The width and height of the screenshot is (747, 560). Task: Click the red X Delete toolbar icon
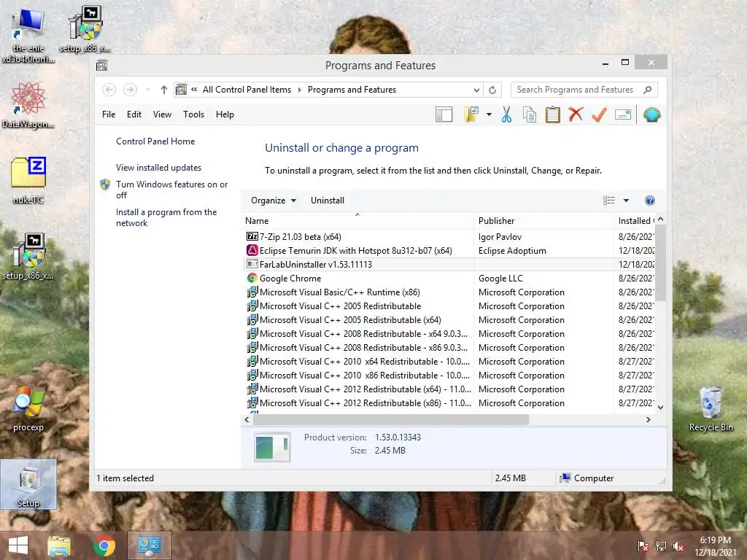[x=576, y=114]
